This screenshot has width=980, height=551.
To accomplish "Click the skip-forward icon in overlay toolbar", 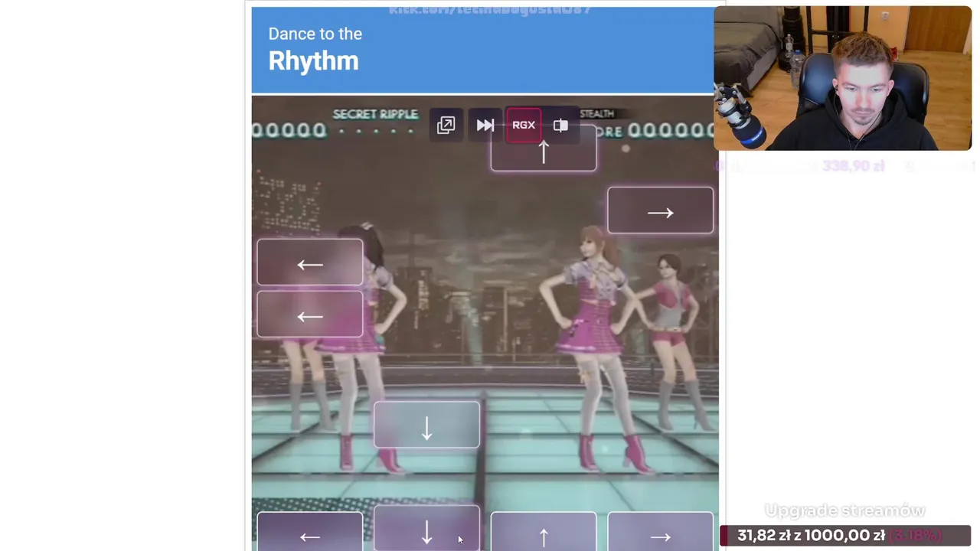I will [485, 125].
